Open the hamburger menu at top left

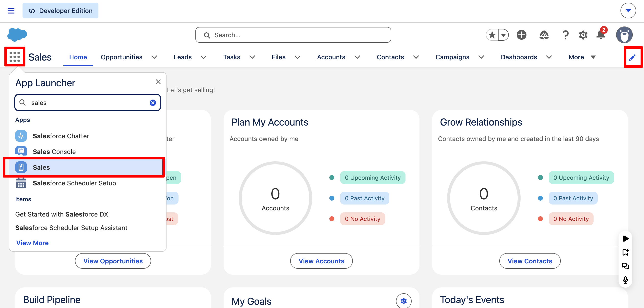[x=11, y=11]
